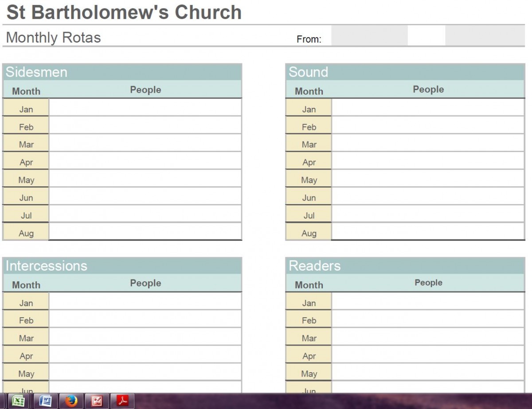Click the St Bartholomew's Church title
The width and height of the screenshot is (532, 409).
pos(124,12)
